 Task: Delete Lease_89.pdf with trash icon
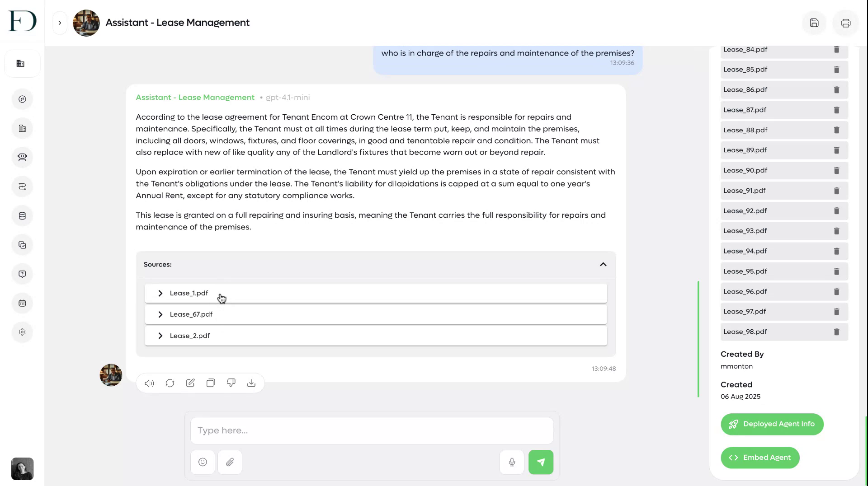coord(836,150)
